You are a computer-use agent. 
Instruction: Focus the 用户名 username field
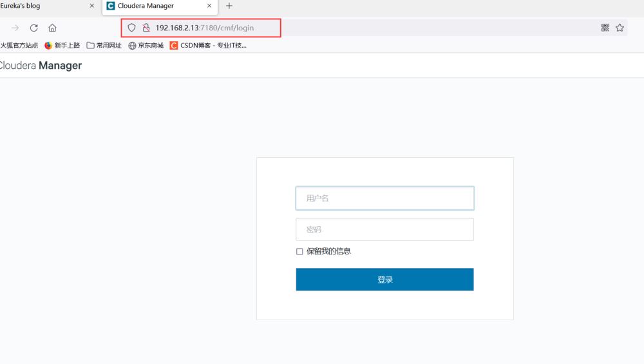pyautogui.click(x=384, y=198)
